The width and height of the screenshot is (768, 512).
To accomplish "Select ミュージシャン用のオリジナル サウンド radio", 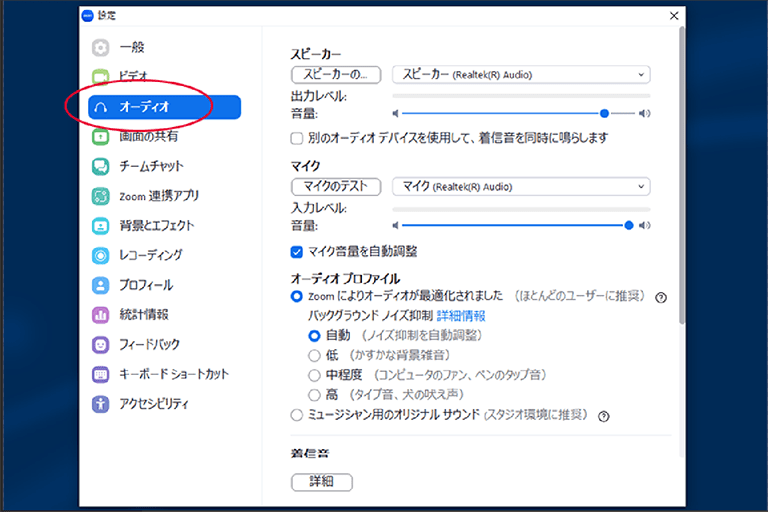I will pos(296,415).
